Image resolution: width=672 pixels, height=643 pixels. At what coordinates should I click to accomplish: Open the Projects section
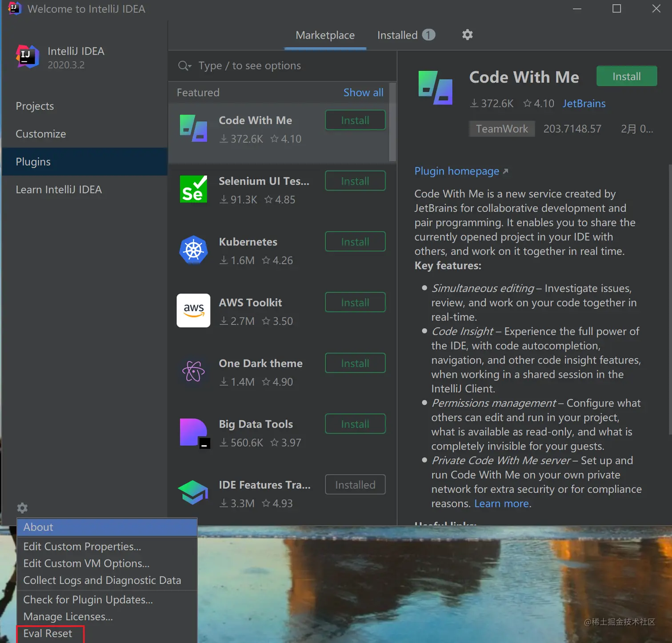click(x=84, y=106)
